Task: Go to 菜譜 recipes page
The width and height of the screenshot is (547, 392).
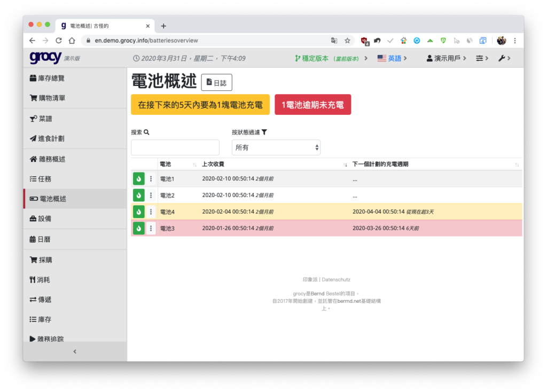Action: 75,119
